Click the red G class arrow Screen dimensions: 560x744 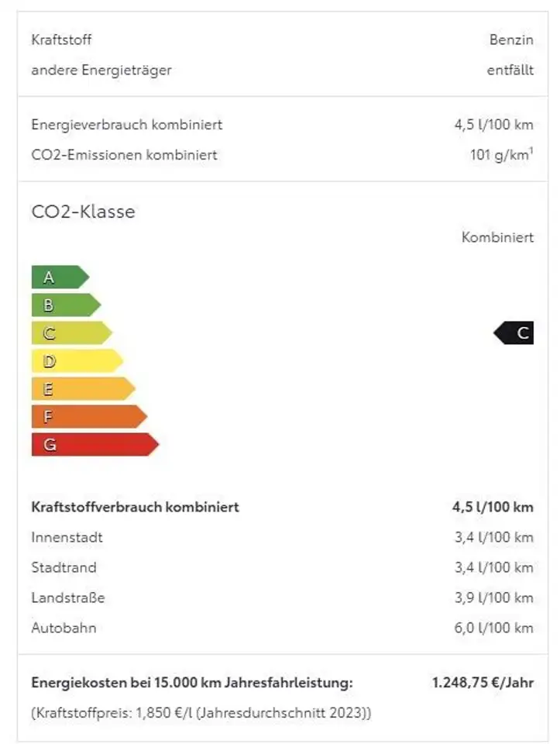(x=94, y=445)
